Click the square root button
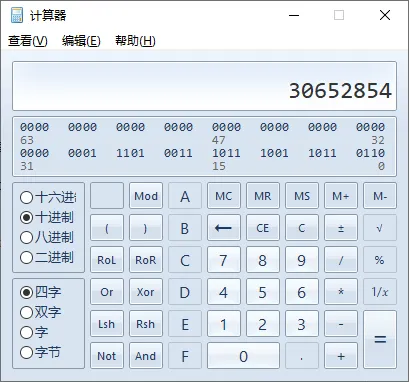This screenshot has height=382, width=409. [x=380, y=228]
